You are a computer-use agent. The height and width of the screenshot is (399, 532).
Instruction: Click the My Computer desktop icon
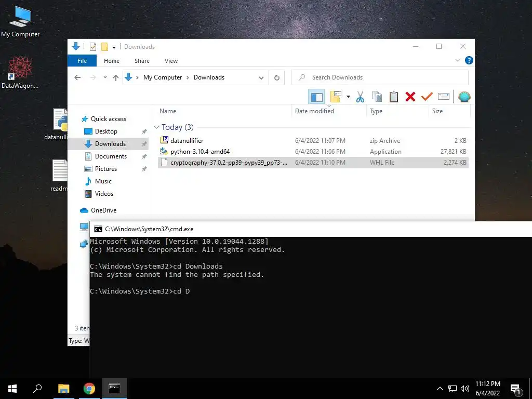click(20, 21)
